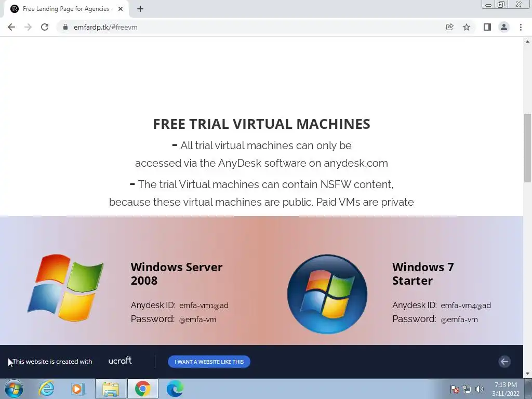Select the Free Landing Page for Agencies tab
This screenshot has height=399, width=532.
(x=66, y=9)
